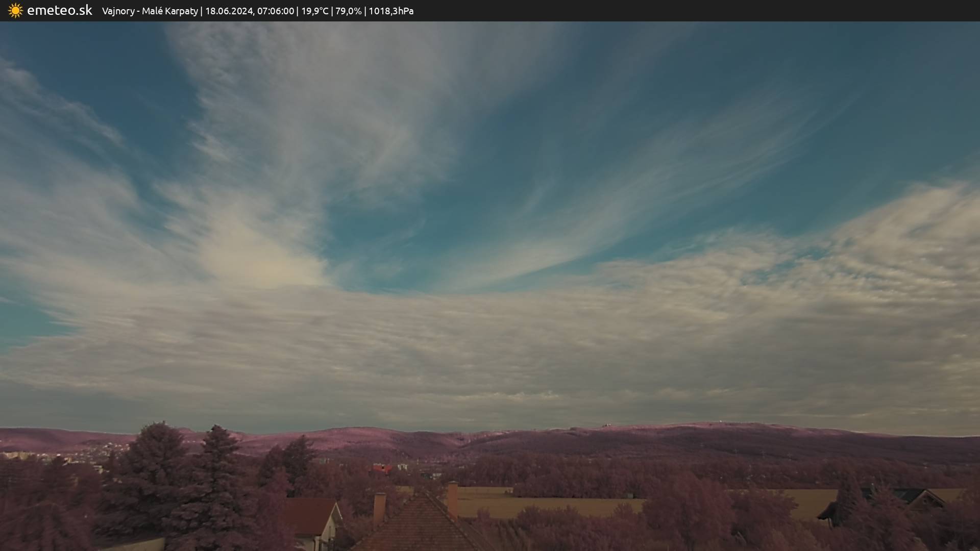Click the 19,9°C temperature reading

click(x=315, y=11)
